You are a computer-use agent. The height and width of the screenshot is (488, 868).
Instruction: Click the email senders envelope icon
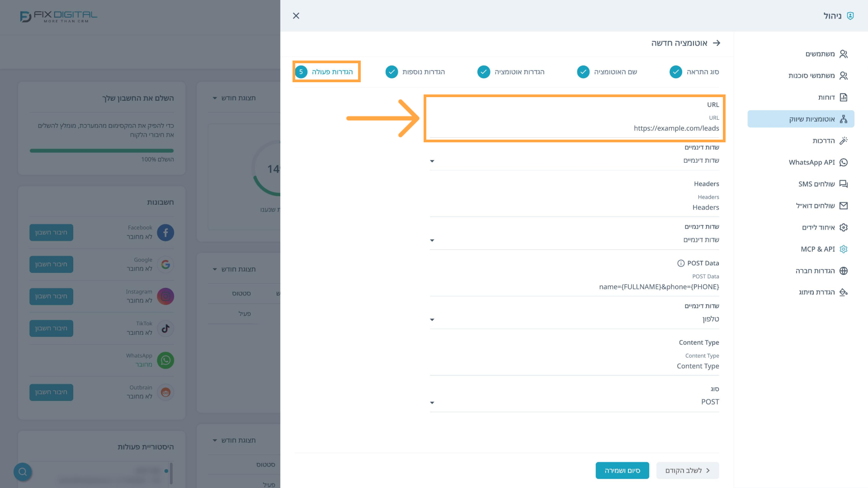tap(844, 206)
